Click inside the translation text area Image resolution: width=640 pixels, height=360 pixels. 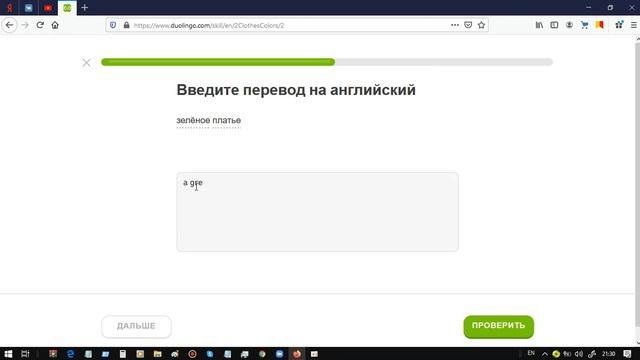coord(318,212)
